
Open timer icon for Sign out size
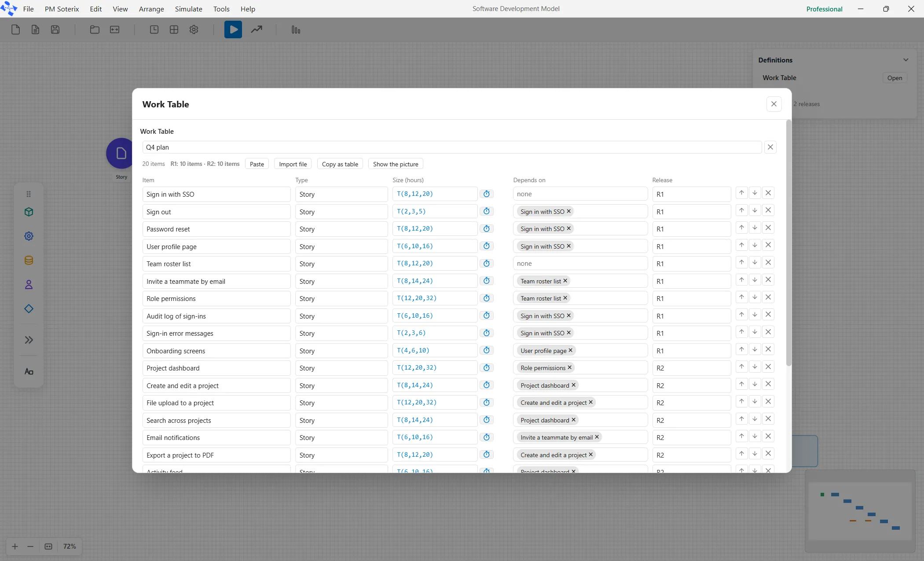point(487,211)
